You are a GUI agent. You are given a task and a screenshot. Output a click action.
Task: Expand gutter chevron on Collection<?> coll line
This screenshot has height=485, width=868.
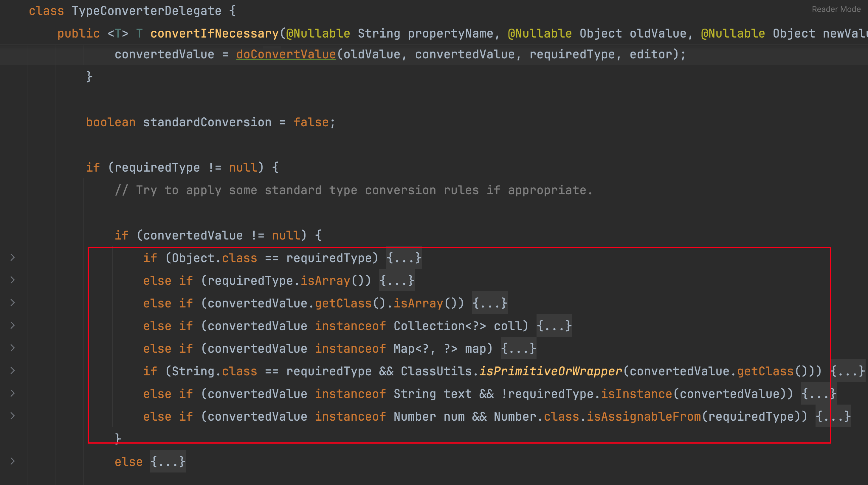[13, 325]
